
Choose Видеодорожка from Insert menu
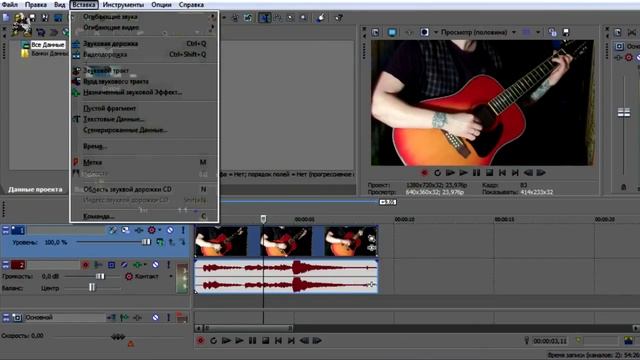[144, 54]
